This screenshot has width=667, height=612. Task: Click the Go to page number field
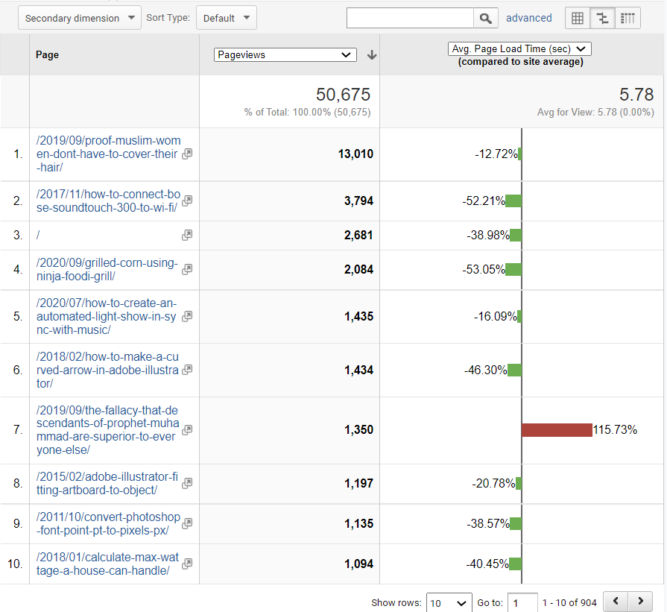pos(522,603)
